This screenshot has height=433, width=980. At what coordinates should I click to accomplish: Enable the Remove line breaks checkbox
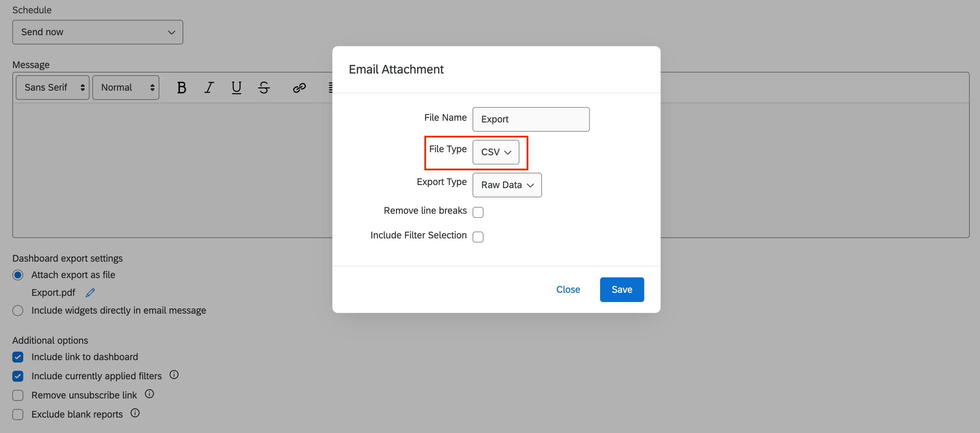click(x=478, y=212)
